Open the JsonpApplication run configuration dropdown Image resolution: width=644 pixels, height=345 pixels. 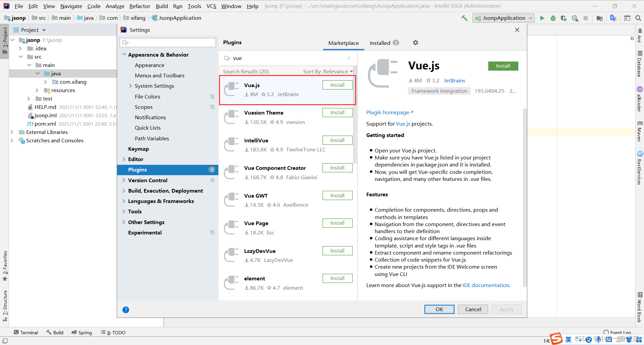click(503, 18)
